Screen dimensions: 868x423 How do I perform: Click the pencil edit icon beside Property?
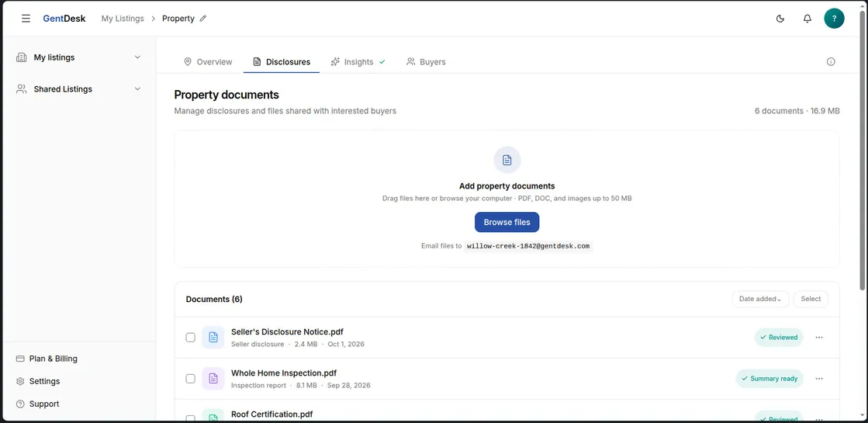coord(202,19)
